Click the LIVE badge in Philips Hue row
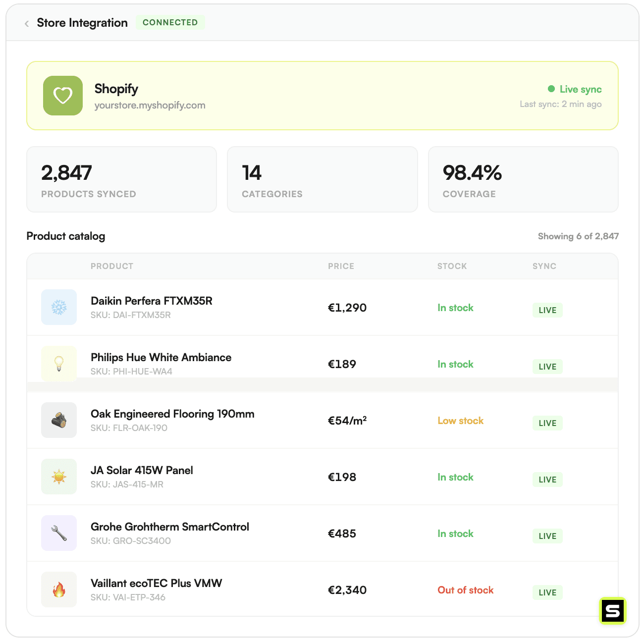644x644 pixels. pos(547,367)
